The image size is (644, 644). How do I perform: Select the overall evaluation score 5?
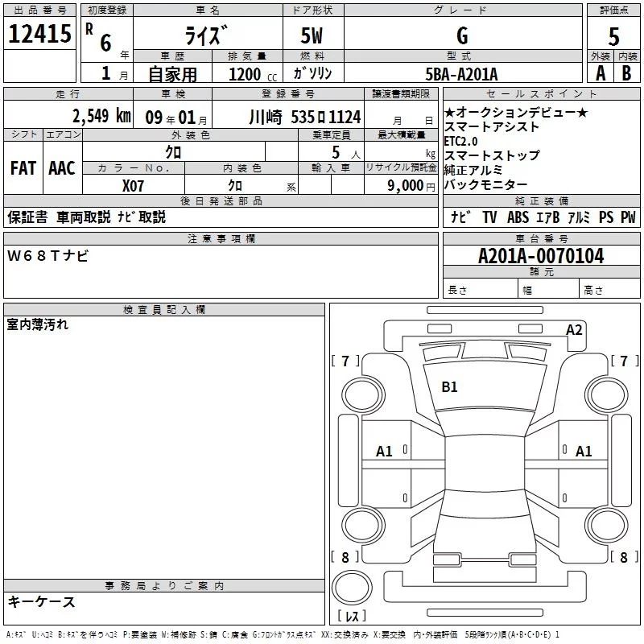pos(614,36)
